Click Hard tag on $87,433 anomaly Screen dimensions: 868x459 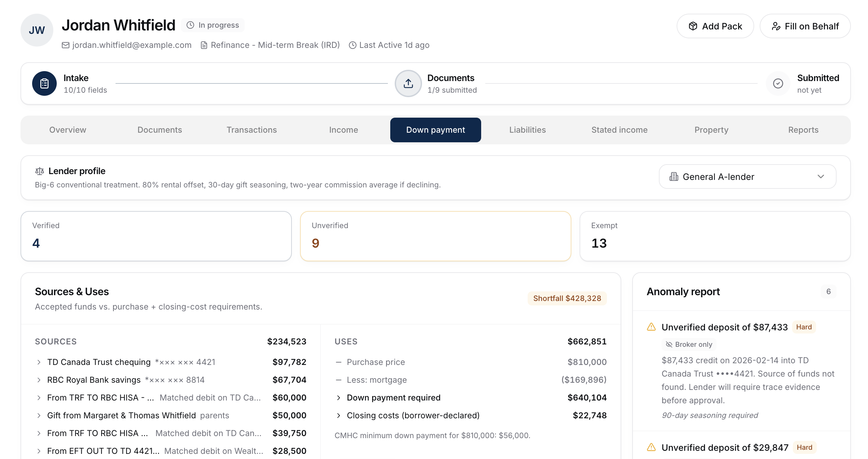(804, 327)
